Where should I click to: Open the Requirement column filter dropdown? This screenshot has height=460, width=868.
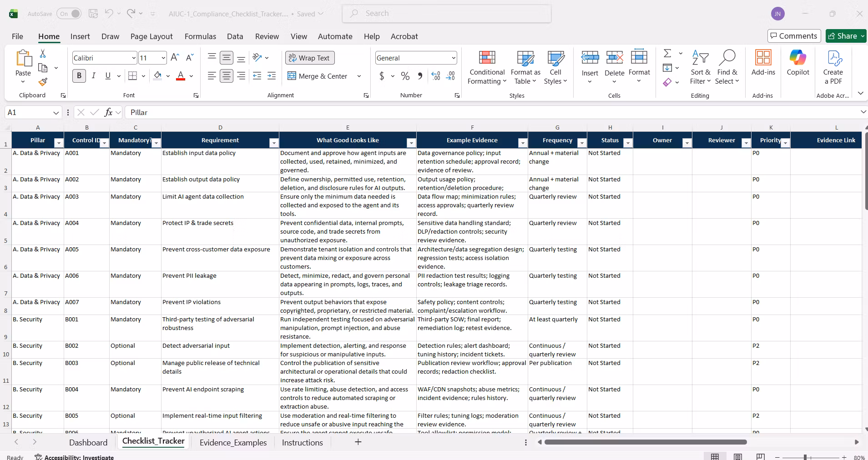[x=273, y=143]
